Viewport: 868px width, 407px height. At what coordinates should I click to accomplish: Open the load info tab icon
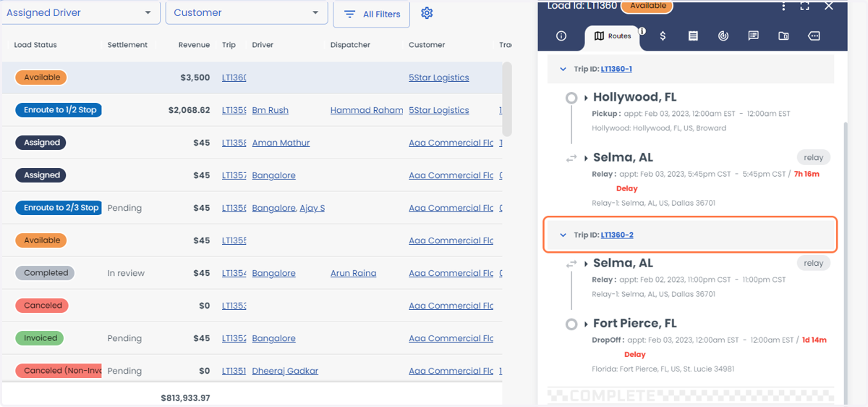561,35
